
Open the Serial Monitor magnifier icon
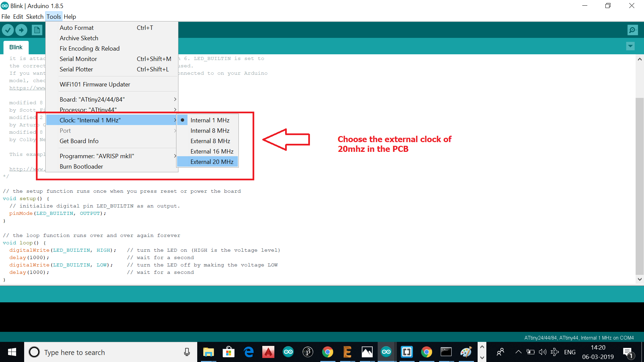pyautogui.click(x=632, y=30)
